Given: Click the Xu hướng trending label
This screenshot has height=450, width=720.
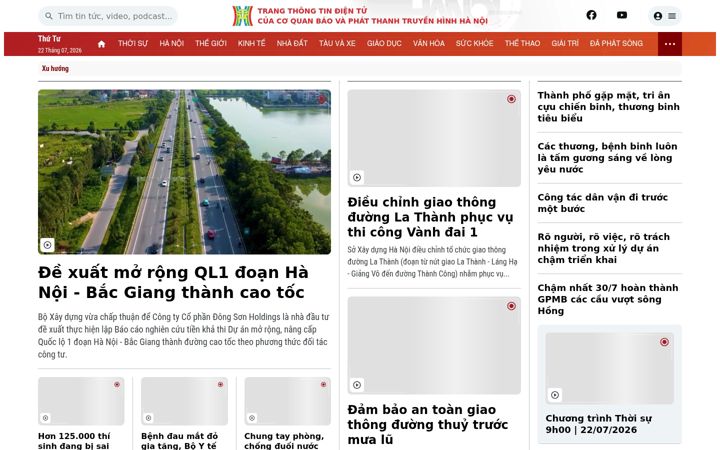Looking at the screenshot, I should [x=55, y=68].
